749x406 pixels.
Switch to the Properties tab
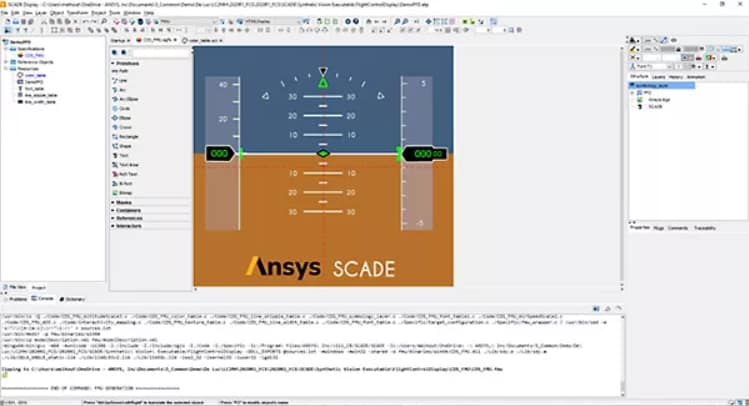[640, 228]
